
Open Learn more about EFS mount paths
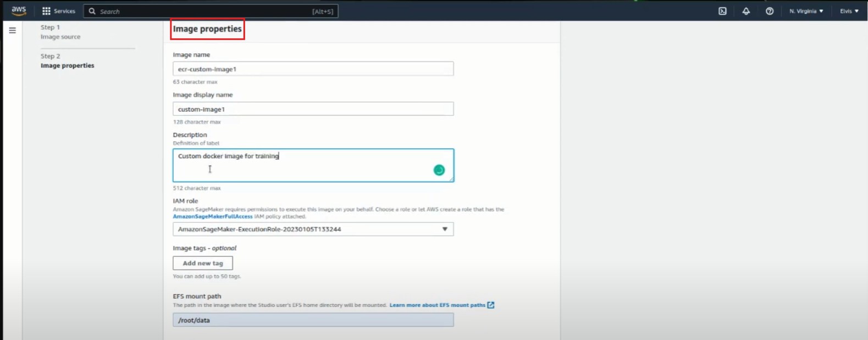(x=437, y=305)
